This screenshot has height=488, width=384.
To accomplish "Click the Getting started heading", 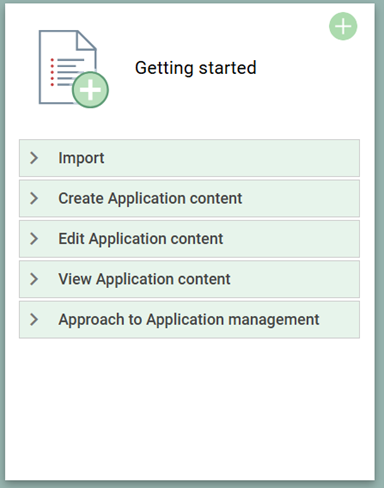I will coord(196,68).
